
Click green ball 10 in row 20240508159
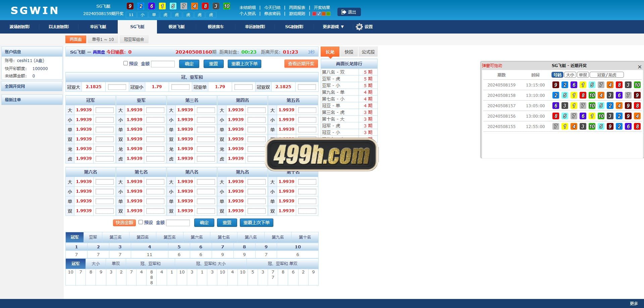tap(637, 85)
